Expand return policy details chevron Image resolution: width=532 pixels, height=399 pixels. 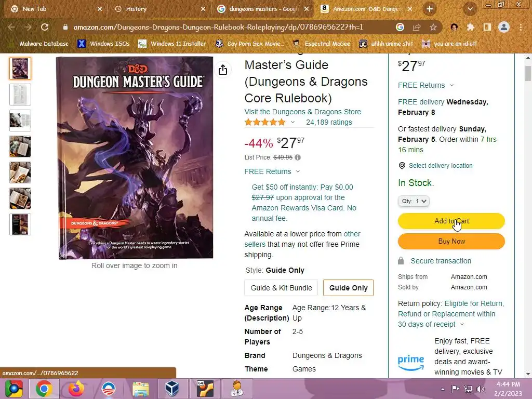click(x=462, y=325)
